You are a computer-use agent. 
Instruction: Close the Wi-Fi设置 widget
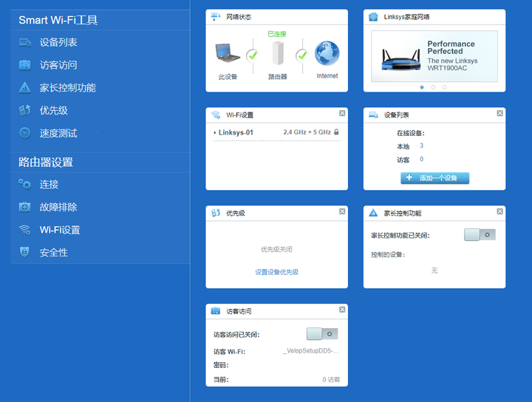[x=342, y=113]
